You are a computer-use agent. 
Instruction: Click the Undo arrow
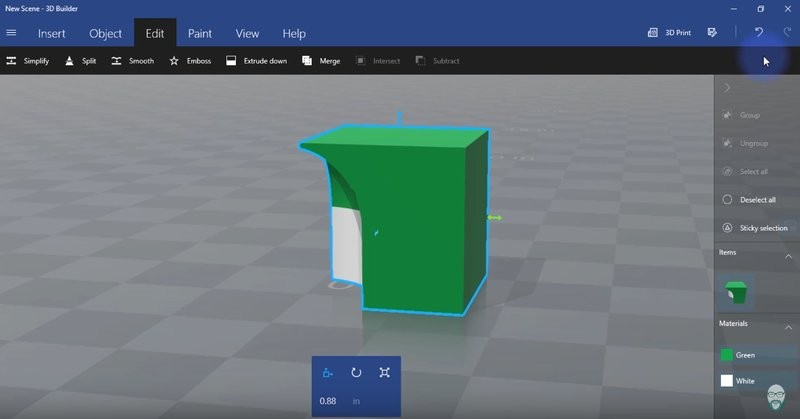(x=759, y=33)
